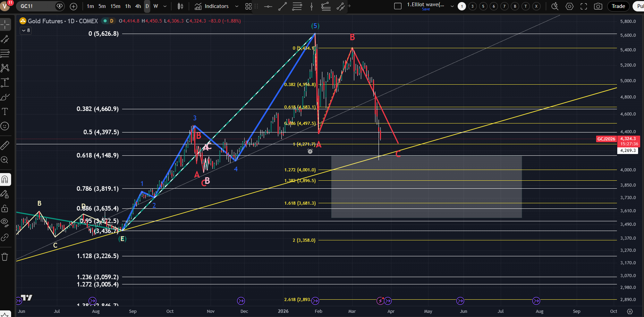Click the Trade button
Screen dimensions: 644x317
coord(618,6)
